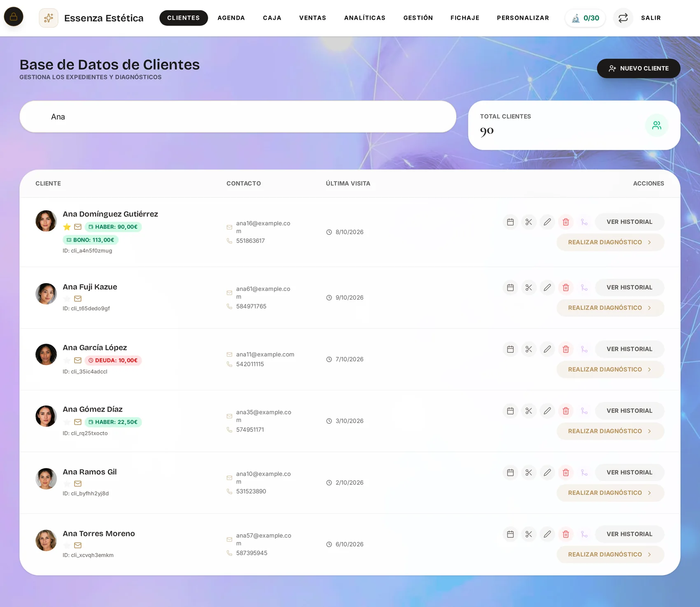The width and height of the screenshot is (700, 607).
Task: Click the DEUDA: 10,00€ badge
Action: pos(113,360)
